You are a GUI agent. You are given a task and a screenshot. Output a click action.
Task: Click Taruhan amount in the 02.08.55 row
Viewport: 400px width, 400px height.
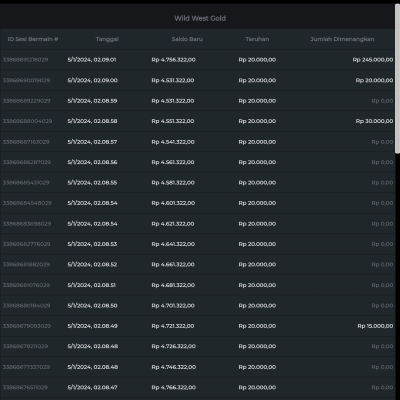tap(257, 183)
